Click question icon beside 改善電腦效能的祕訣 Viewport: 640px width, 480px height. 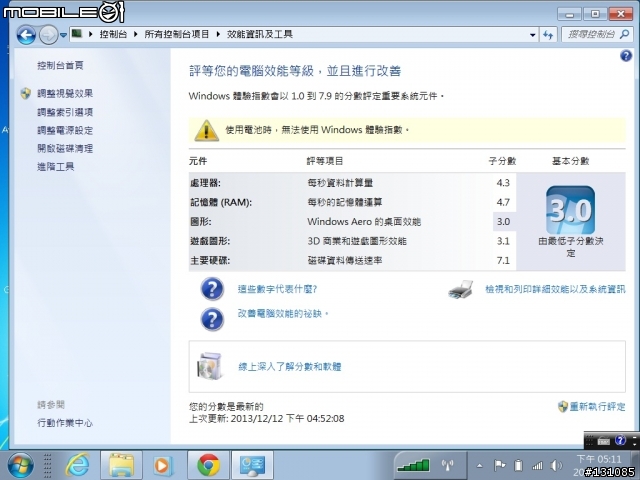coord(212,319)
